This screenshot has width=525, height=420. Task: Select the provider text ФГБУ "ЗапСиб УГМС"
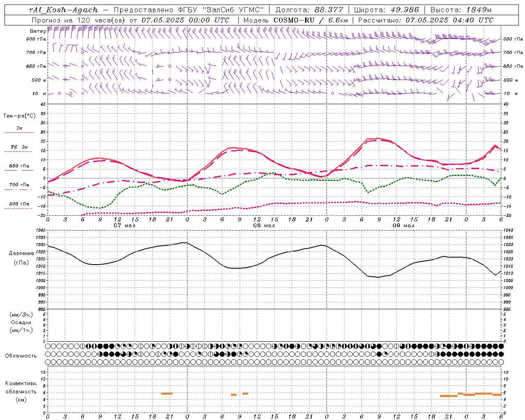coord(221,10)
